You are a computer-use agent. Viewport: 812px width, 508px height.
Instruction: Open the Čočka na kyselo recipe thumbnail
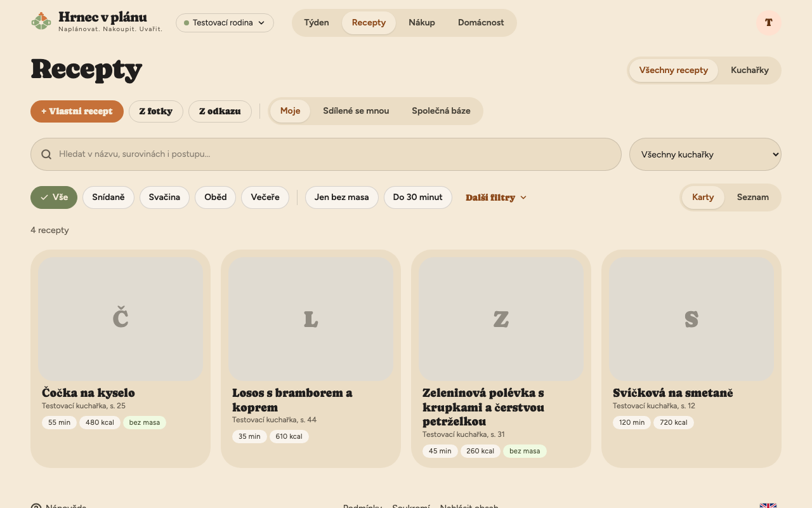[x=121, y=319]
